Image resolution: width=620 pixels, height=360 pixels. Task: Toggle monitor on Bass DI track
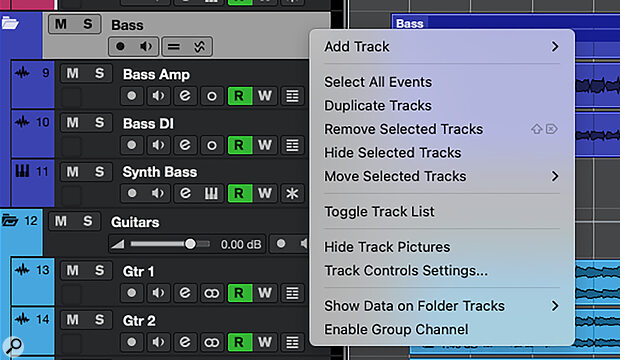tap(158, 145)
